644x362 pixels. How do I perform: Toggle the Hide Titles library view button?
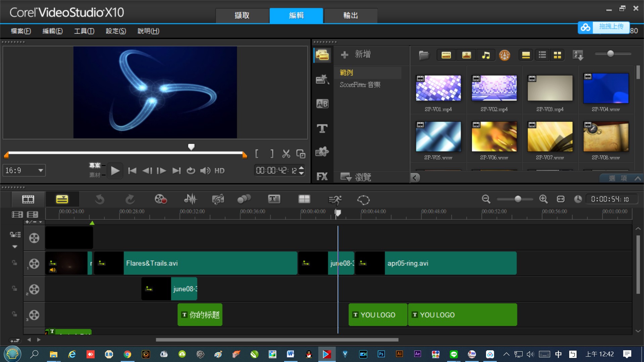coord(526,55)
